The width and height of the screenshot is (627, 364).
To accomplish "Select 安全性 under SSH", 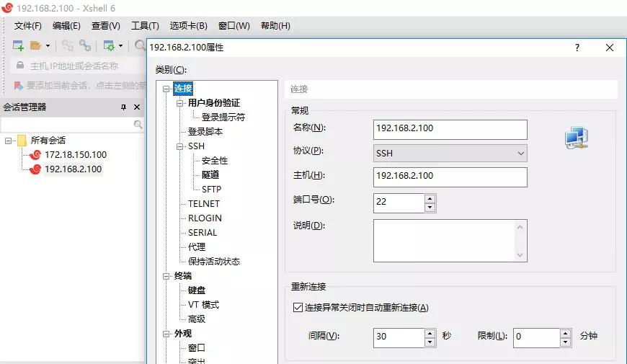I will click(215, 161).
